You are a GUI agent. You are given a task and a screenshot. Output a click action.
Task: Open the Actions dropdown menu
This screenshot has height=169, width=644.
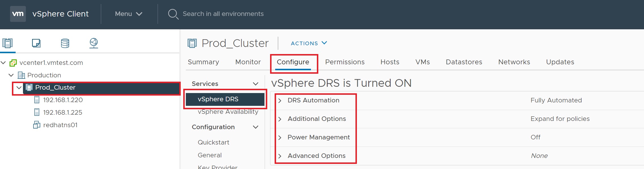coord(309,43)
